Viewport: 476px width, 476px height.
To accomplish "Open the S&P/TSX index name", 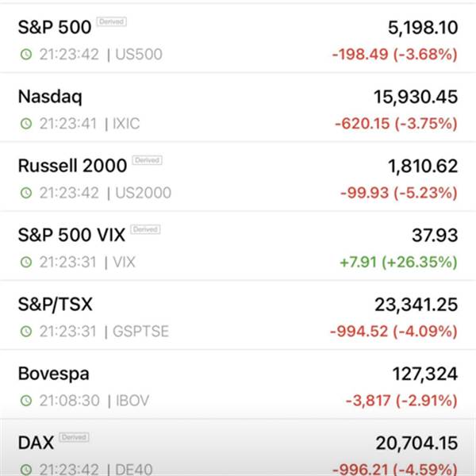I will [56, 305].
